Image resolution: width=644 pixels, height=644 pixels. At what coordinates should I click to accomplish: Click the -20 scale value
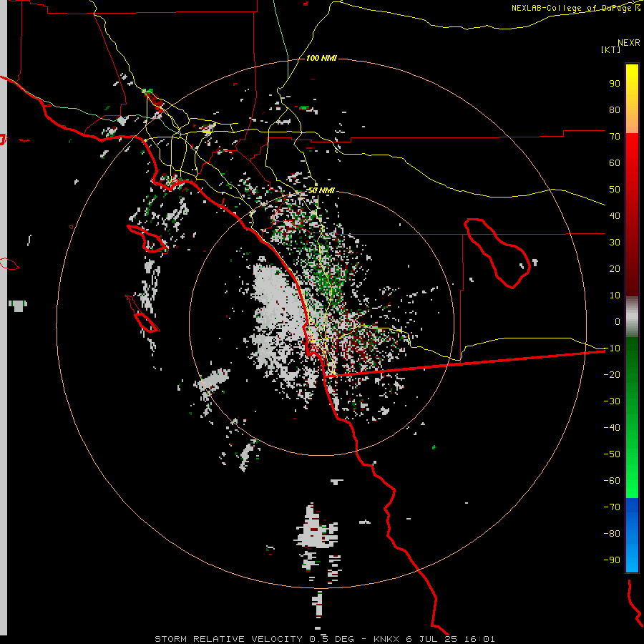612,374
